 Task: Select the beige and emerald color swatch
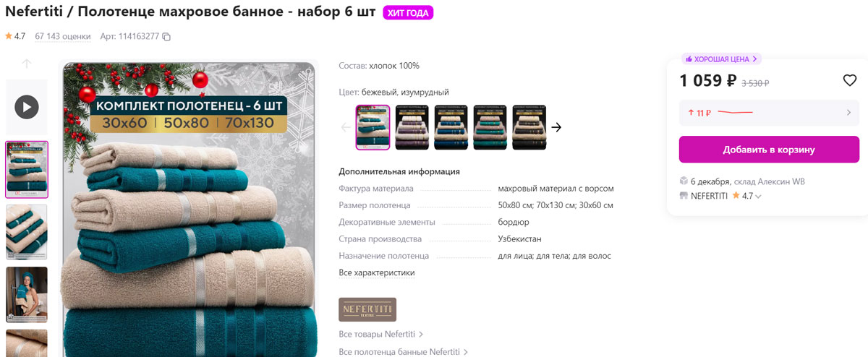tap(373, 127)
